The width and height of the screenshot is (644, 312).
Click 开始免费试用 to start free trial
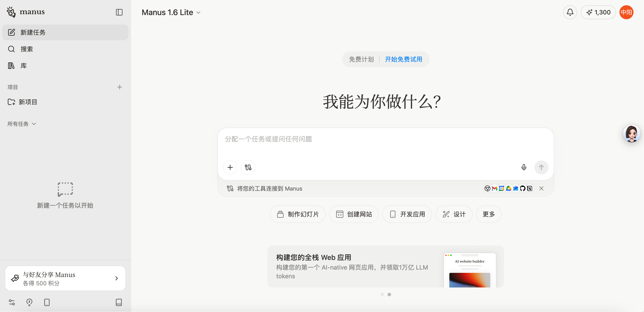tap(403, 59)
